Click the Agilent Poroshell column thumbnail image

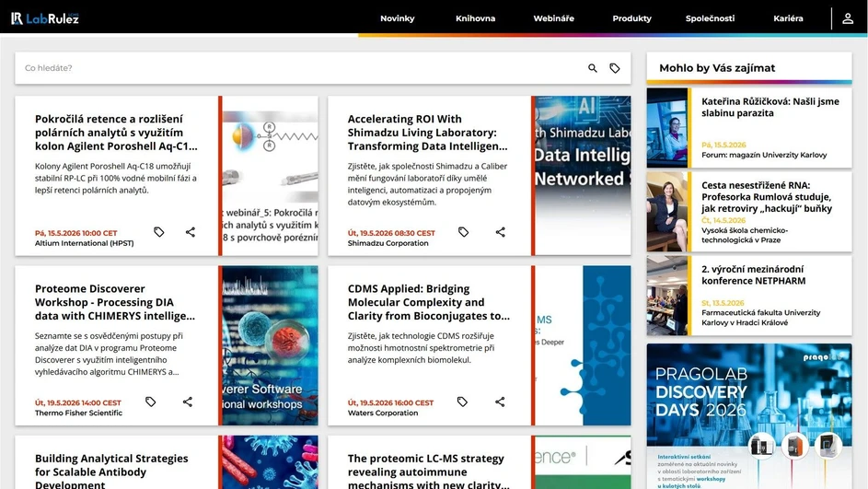coord(270,176)
